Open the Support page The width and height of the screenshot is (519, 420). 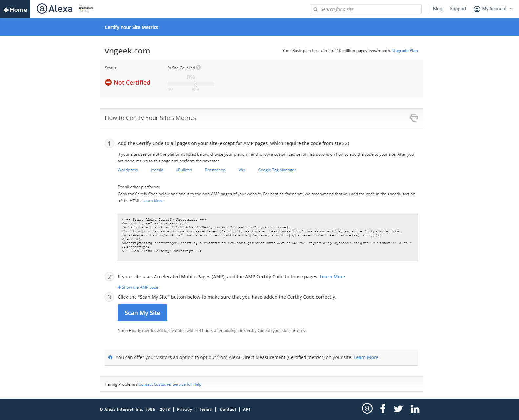click(458, 9)
